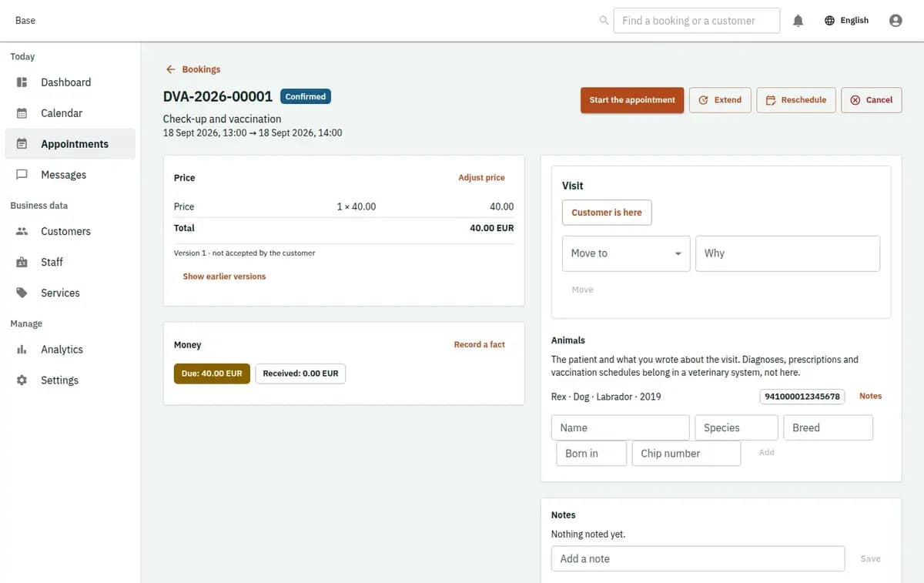Viewport: 924px width, 583px height.
Task: Open the English language selector
Action: click(x=846, y=21)
